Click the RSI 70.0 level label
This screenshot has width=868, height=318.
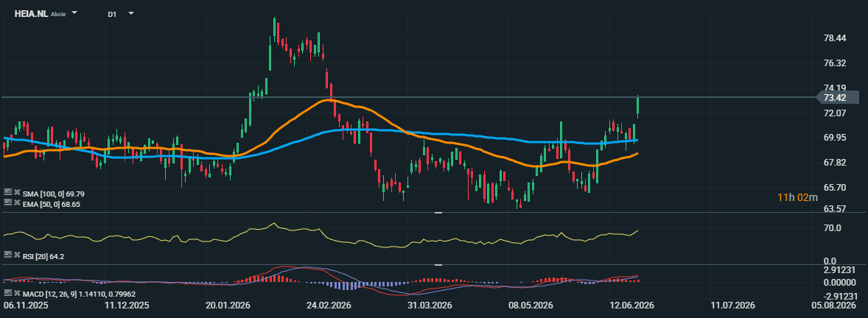[833, 227]
